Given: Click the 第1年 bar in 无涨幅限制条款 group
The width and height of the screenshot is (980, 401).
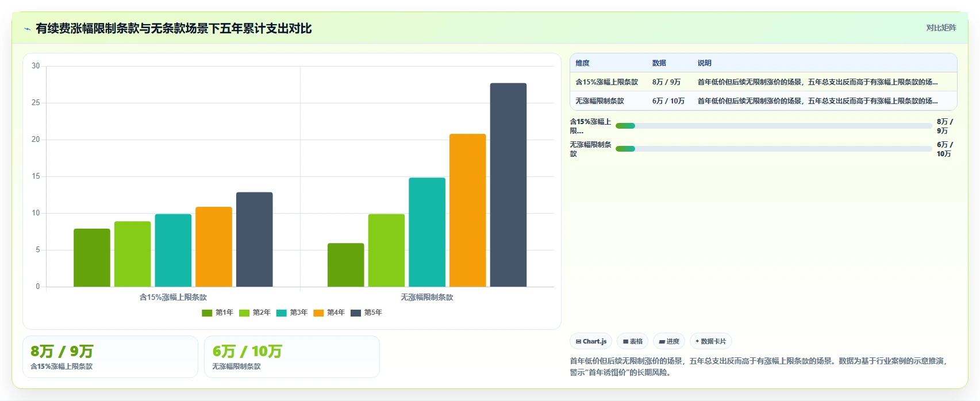Looking at the screenshot, I should pyautogui.click(x=346, y=265).
